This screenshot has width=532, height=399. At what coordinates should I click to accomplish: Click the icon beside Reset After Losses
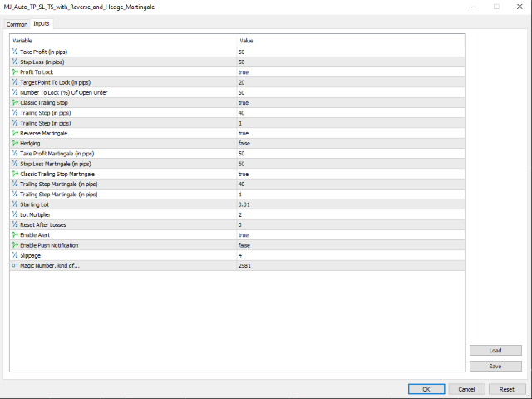click(15, 224)
